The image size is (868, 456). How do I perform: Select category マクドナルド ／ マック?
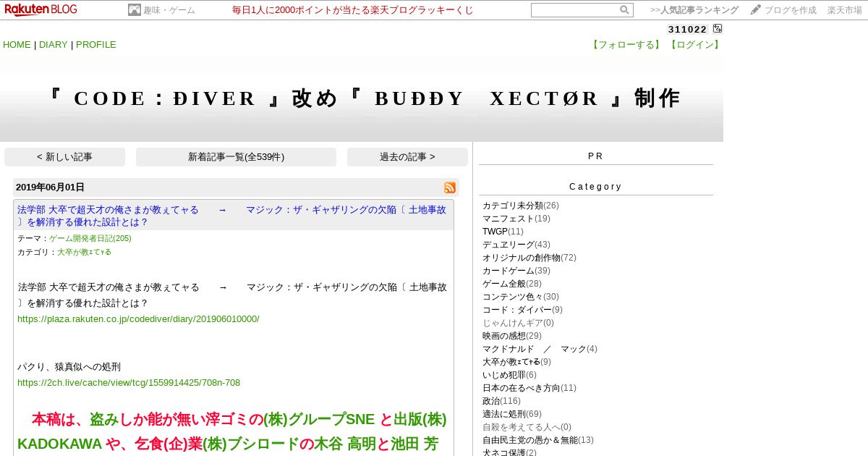tap(535, 349)
